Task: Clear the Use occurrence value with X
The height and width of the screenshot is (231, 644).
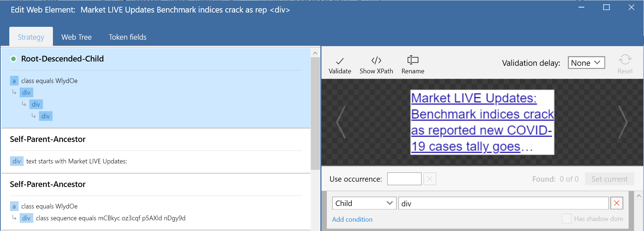Action: [429, 179]
